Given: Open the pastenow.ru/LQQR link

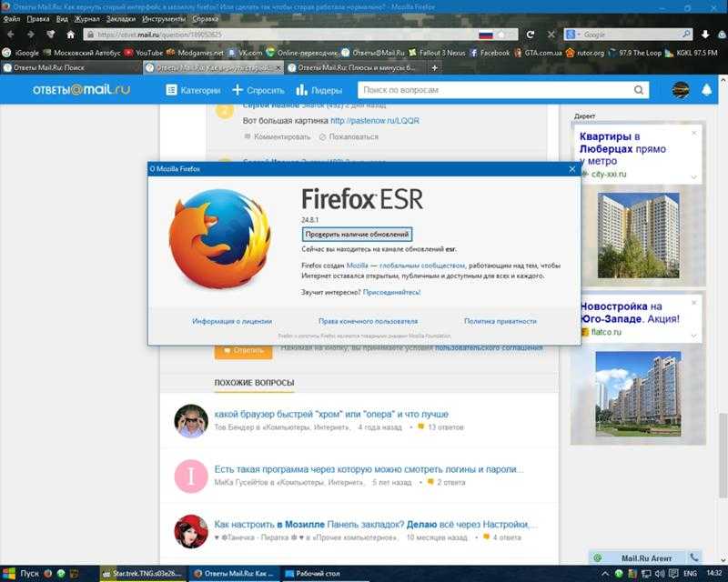Looking at the screenshot, I should click(375, 121).
